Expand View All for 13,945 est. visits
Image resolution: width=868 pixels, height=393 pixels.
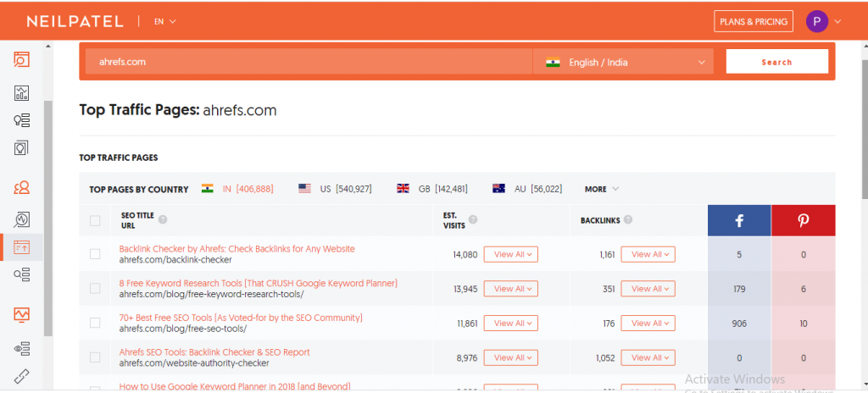511,289
